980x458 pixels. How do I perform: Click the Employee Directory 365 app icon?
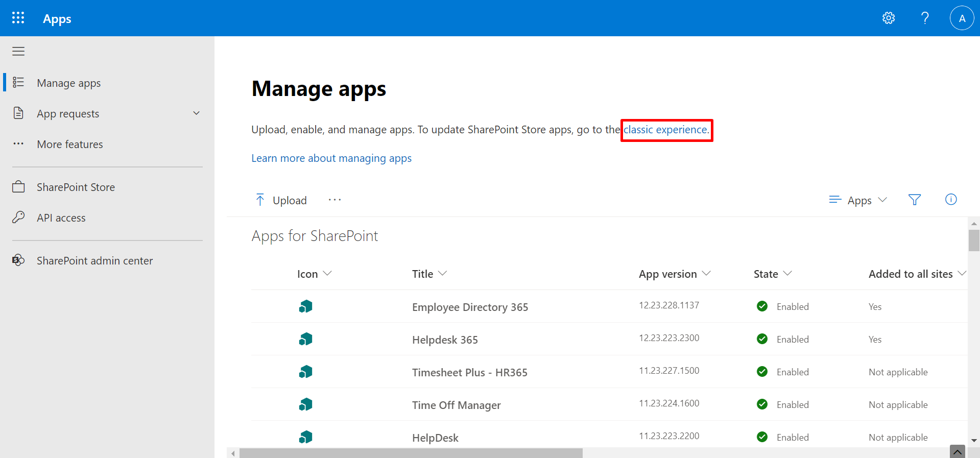305,306
